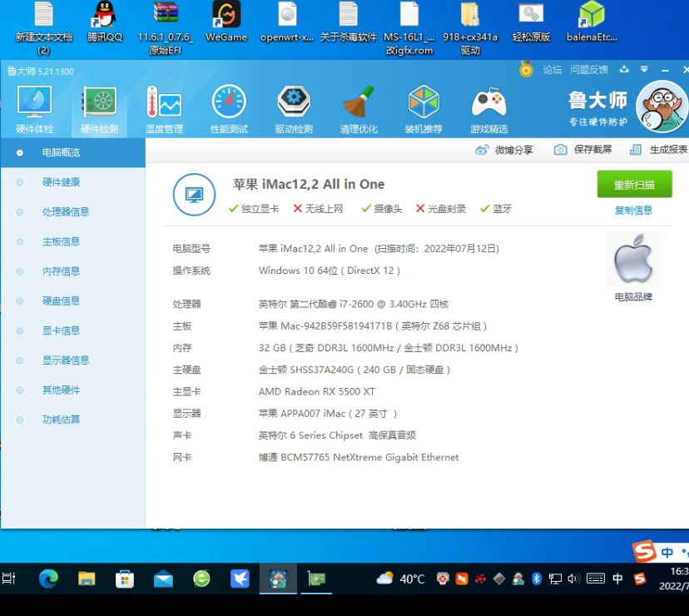Open 温度管理 temperature management

point(164,110)
